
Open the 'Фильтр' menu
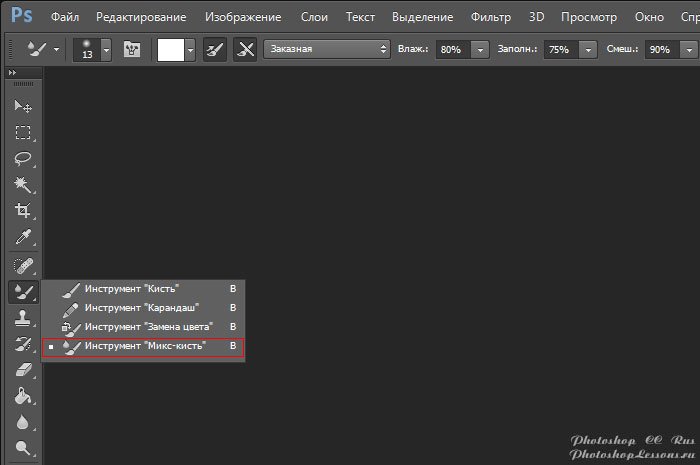489,17
